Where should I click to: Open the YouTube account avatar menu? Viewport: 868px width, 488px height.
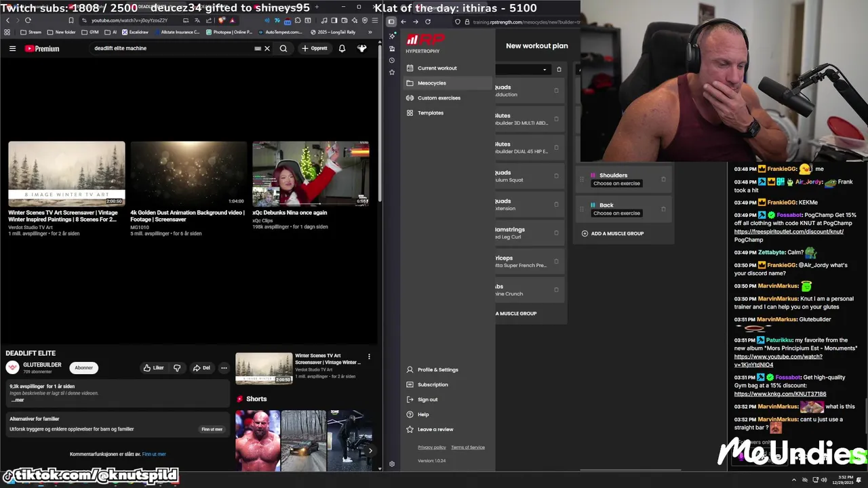click(362, 49)
